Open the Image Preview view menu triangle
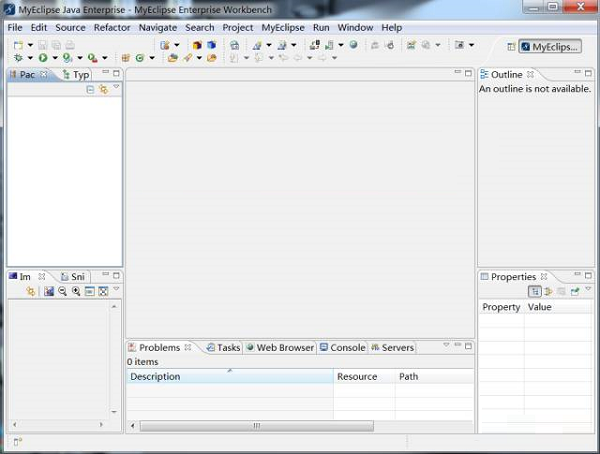The image size is (600, 454). [116, 289]
